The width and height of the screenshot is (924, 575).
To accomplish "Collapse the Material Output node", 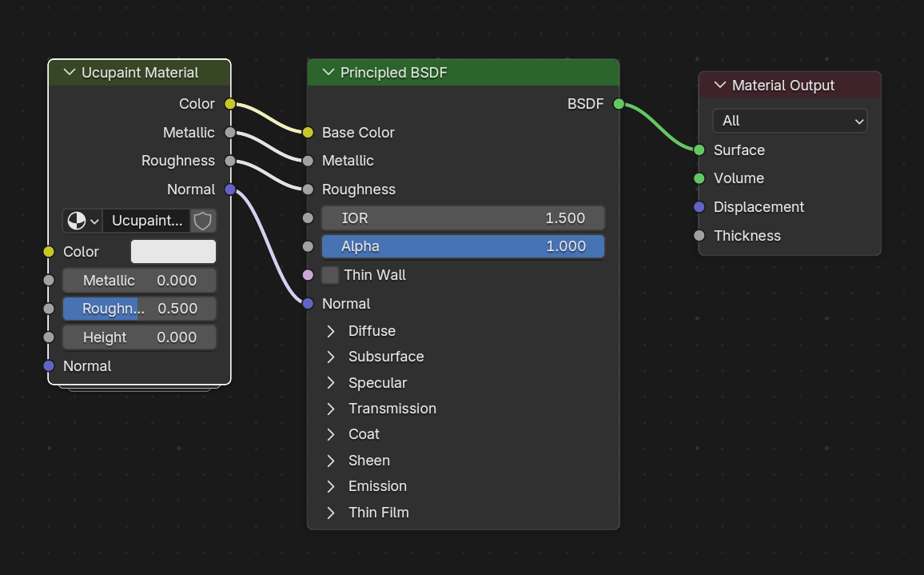I will [x=719, y=85].
